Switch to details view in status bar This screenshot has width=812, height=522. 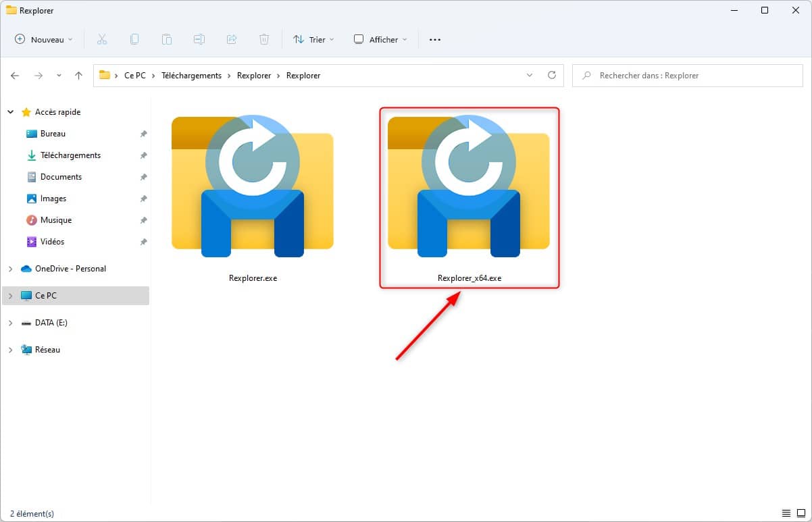pyautogui.click(x=786, y=513)
